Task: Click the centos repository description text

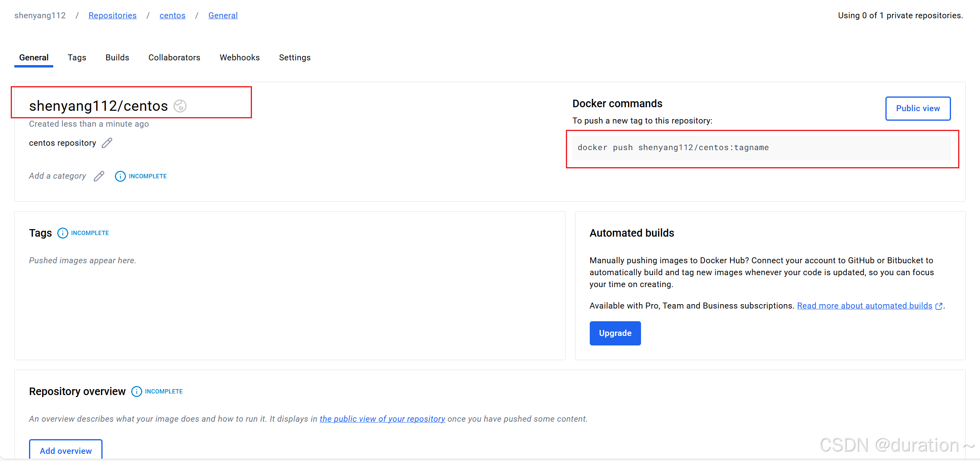Action: [62, 143]
